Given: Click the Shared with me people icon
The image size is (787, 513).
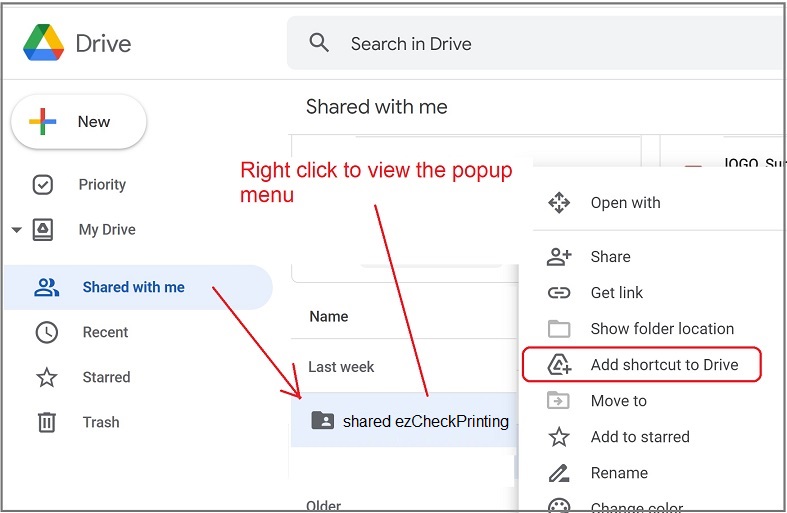Looking at the screenshot, I should [47, 287].
